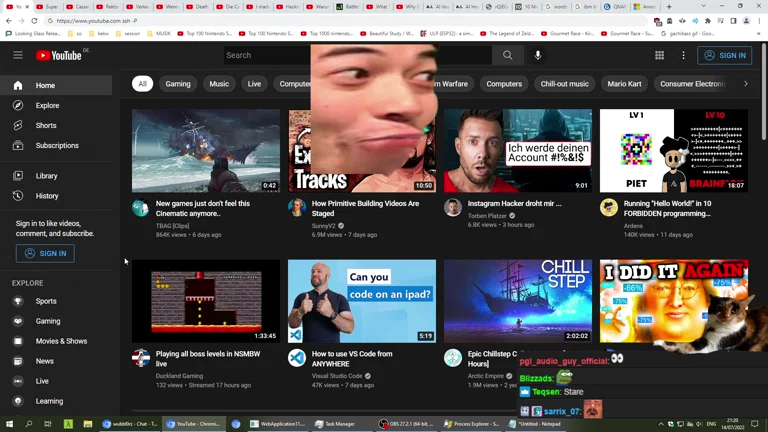This screenshot has width=768, height=432.
Task: Select the Chill-out music chip
Action: (565, 84)
